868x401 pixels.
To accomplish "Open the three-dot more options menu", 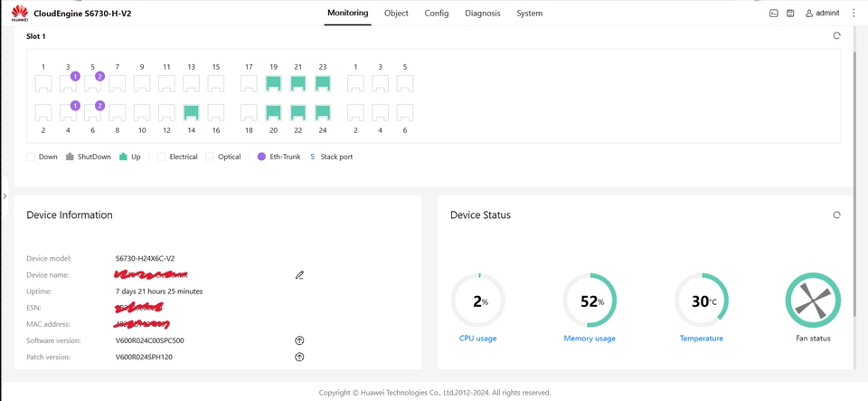I will coord(854,14).
